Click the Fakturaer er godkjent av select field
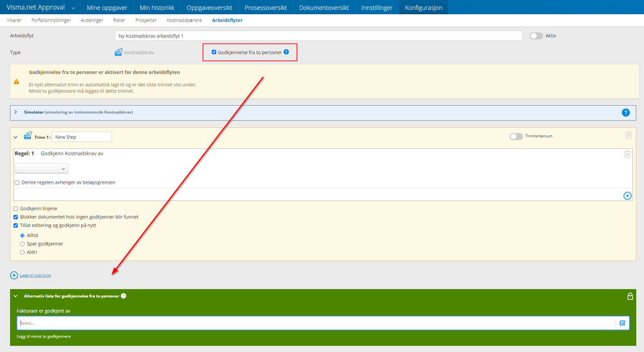 click(x=317, y=323)
